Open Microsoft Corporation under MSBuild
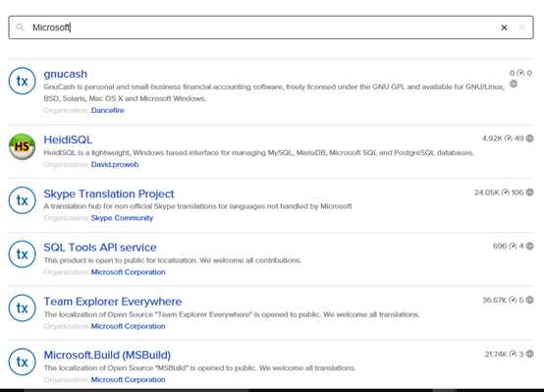The width and height of the screenshot is (544, 392). click(128, 379)
